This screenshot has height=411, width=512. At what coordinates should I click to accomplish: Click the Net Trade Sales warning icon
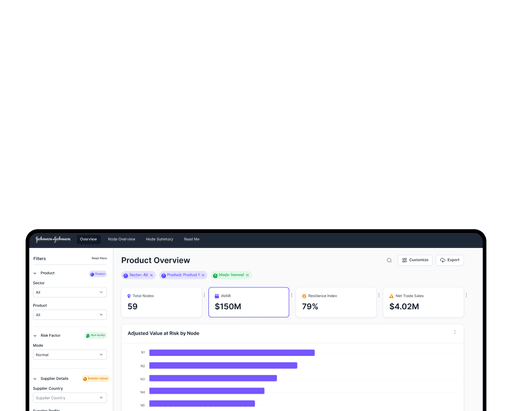pos(391,296)
